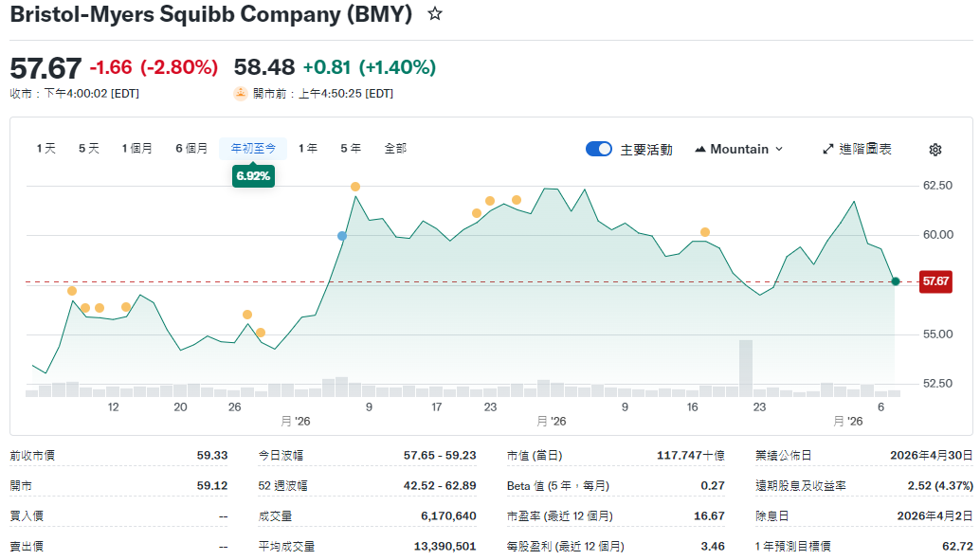Select the 1年 range tab
The image size is (980, 560).
[x=307, y=149]
